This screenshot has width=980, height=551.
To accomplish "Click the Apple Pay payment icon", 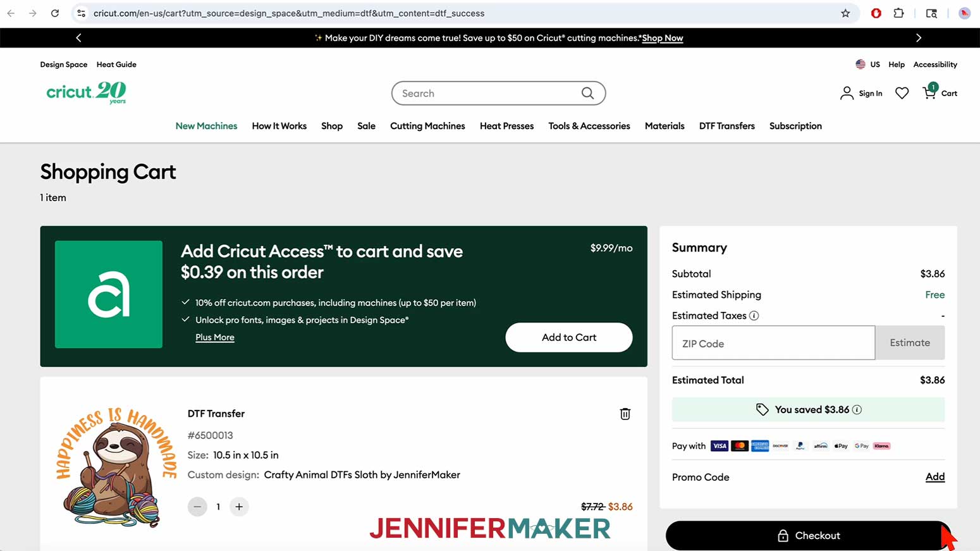I will [841, 446].
